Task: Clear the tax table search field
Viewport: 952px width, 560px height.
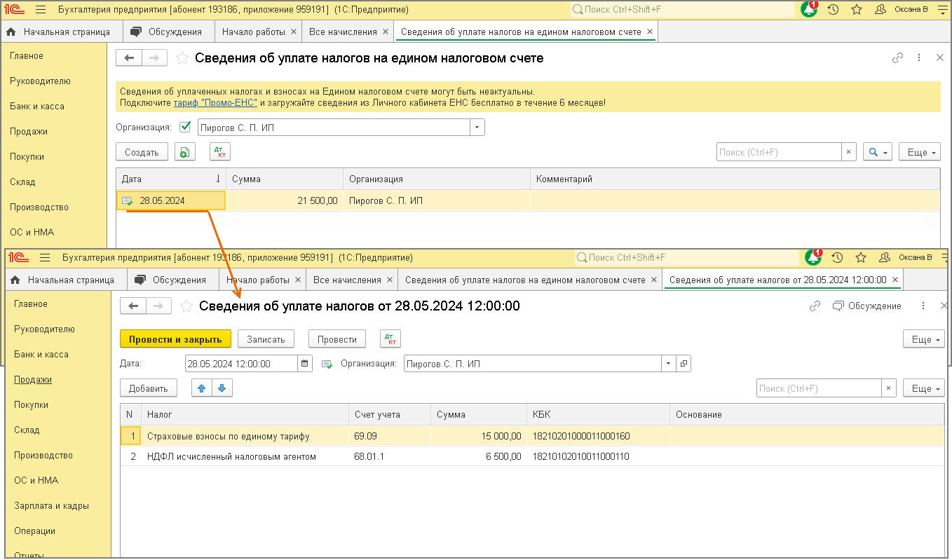Action: [x=889, y=388]
